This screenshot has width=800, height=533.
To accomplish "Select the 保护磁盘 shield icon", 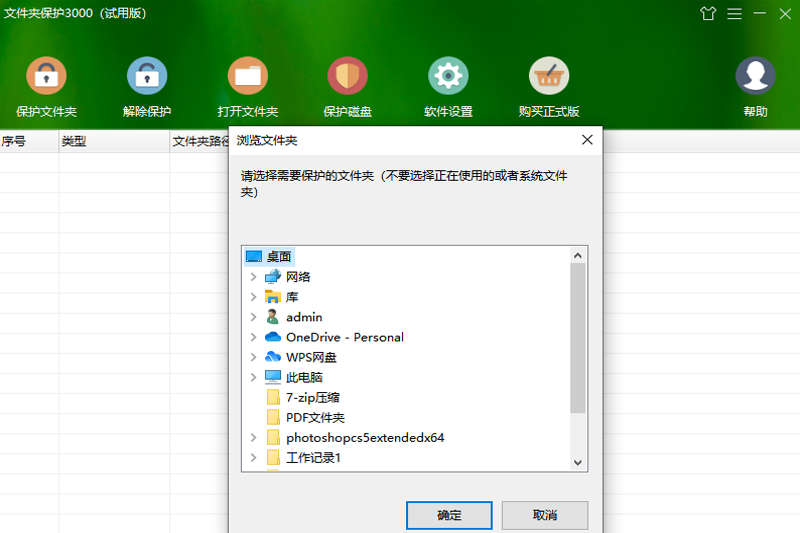I will [347, 76].
